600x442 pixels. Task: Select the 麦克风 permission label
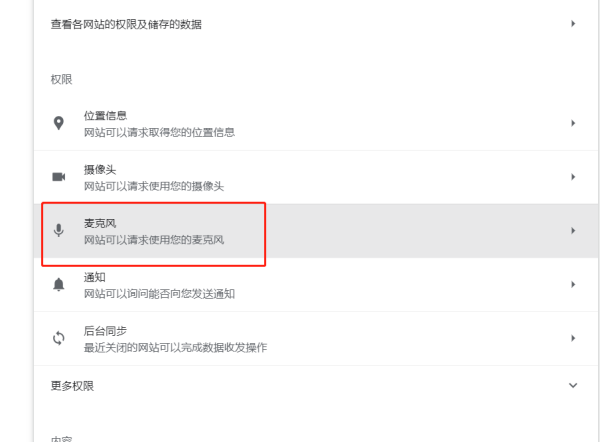(100, 224)
